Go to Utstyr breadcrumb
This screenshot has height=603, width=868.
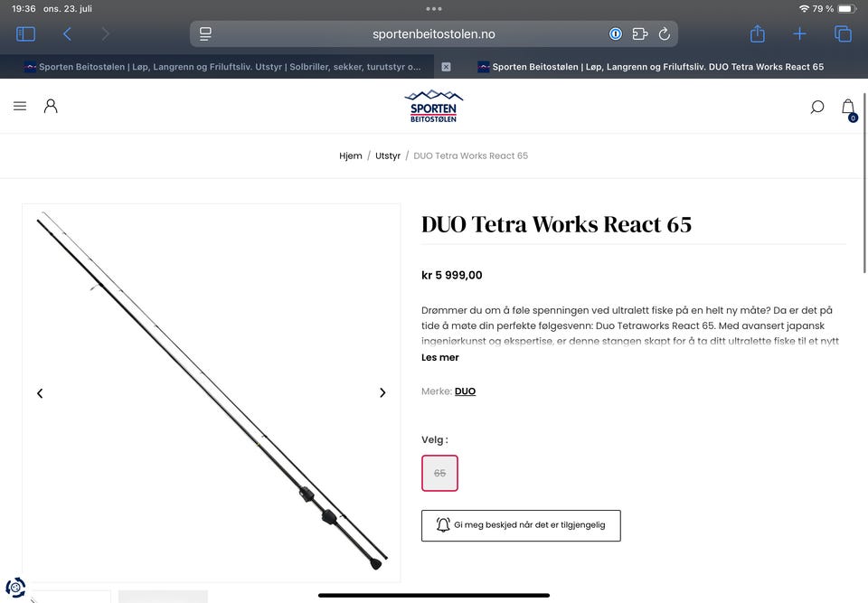(388, 155)
